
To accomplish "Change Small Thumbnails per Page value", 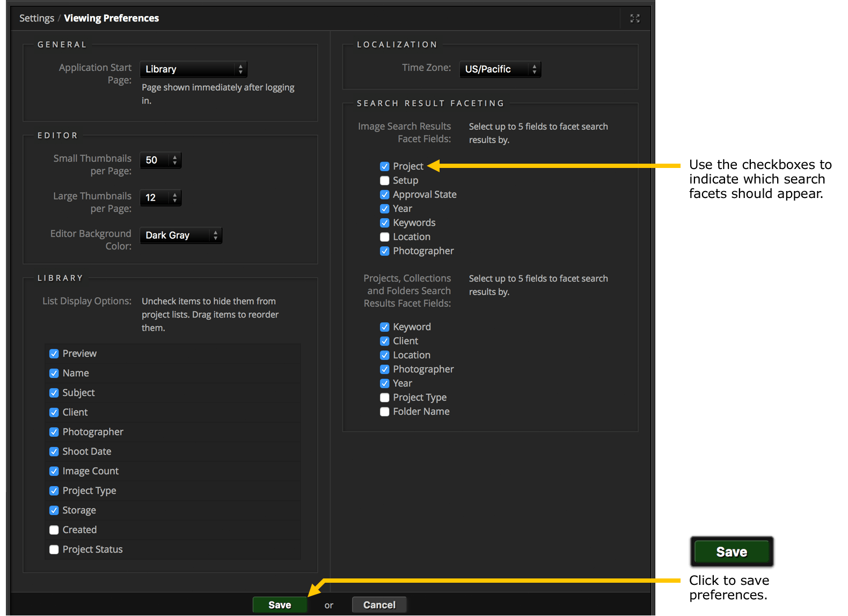I will (x=160, y=160).
